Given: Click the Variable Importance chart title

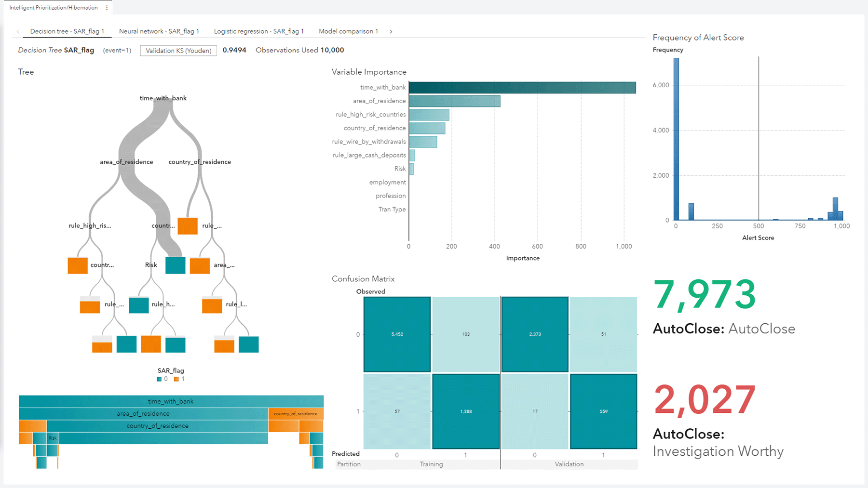Looking at the screenshot, I should 369,72.
